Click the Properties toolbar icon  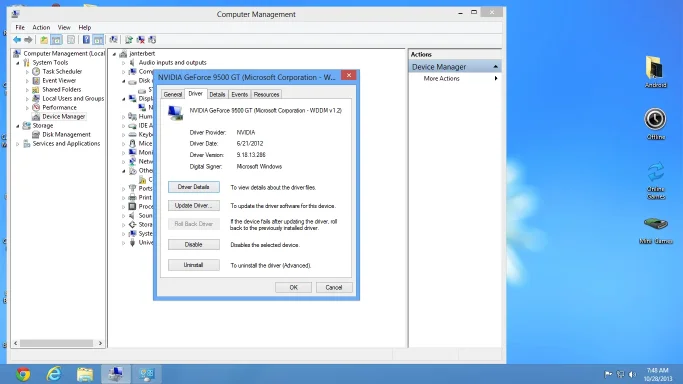[x=71, y=40]
